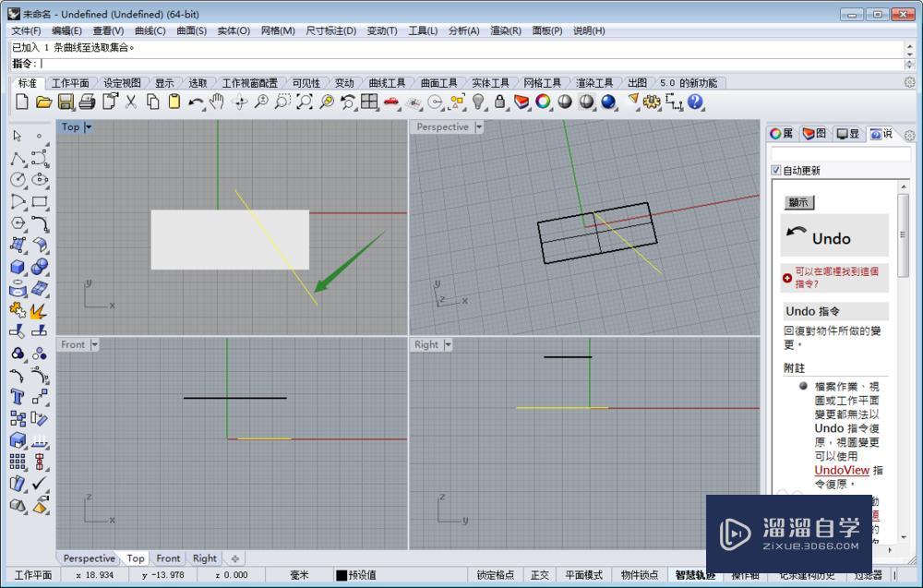Viewport: 923px width, 588px height.
Task: Toggle 智慧轨迹 smart track
Action: click(x=695, y=575)
